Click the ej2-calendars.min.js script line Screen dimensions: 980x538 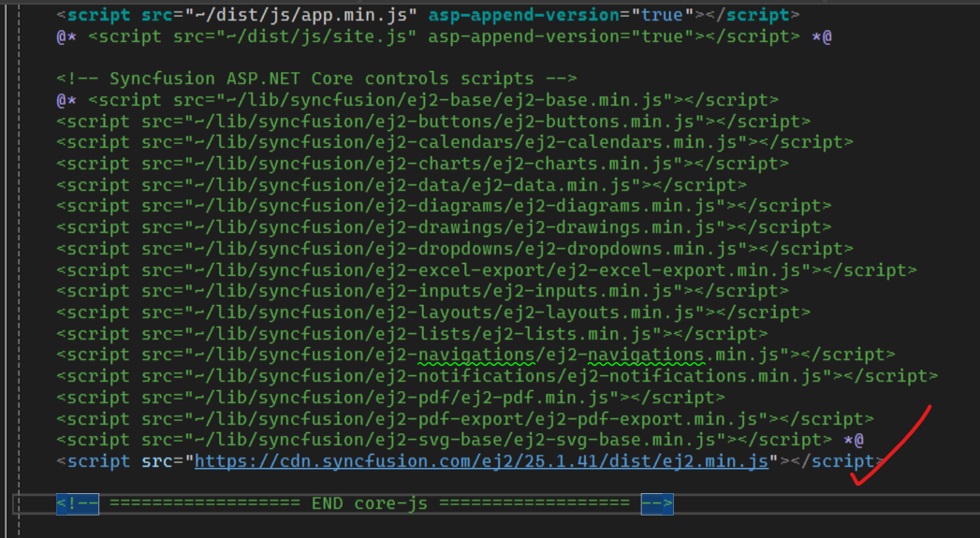click(454, 142)
